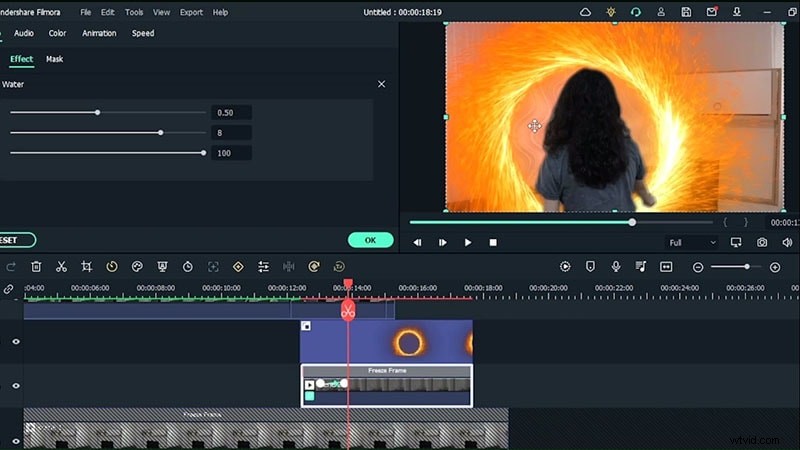Click the keyframe diamond icon

tap(238, 267)
